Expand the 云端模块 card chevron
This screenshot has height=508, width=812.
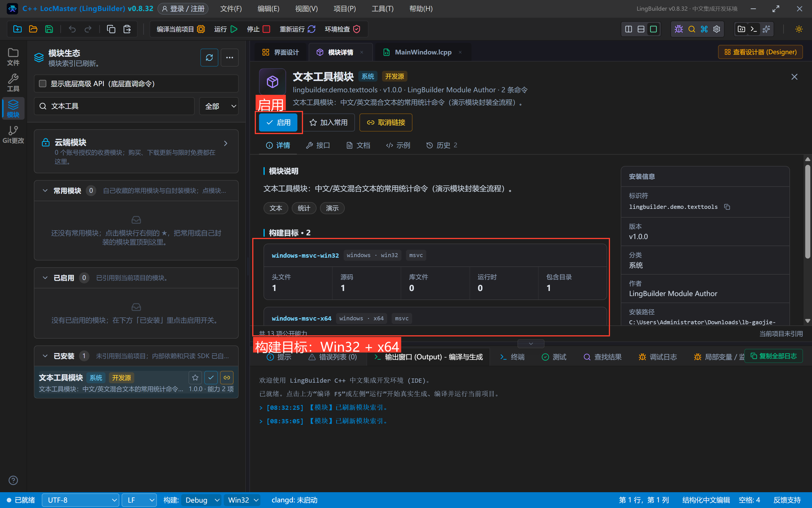pos(226,143)
